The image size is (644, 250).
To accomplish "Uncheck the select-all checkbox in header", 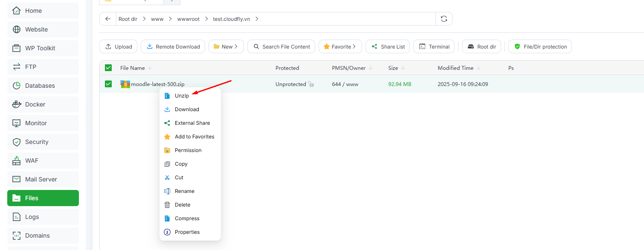I will 108,68.
